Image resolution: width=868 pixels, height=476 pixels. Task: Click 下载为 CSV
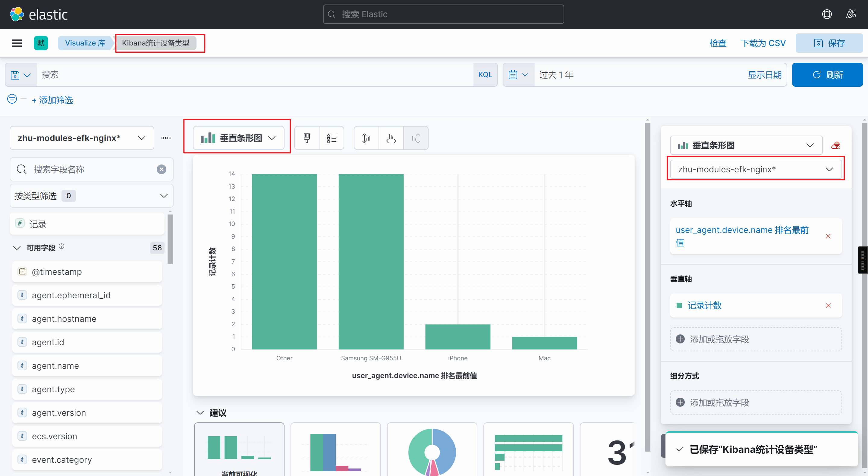point(763,43)
